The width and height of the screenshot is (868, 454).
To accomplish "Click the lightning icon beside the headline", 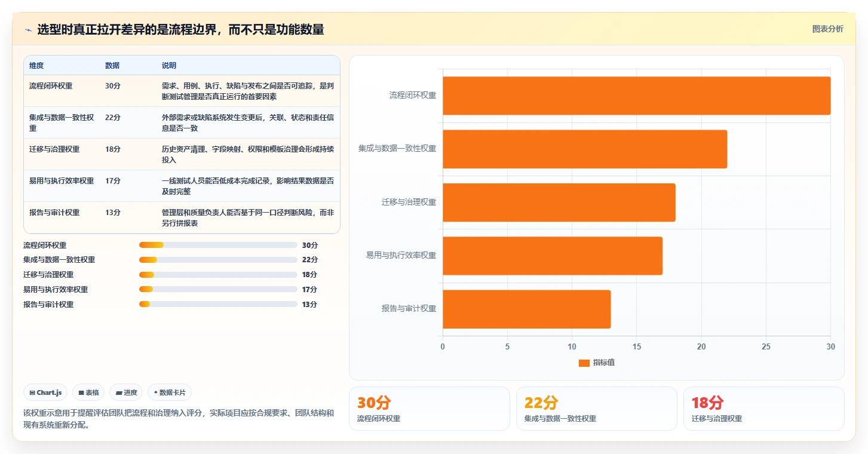I will pyautogui.click(x=29, y=30).
